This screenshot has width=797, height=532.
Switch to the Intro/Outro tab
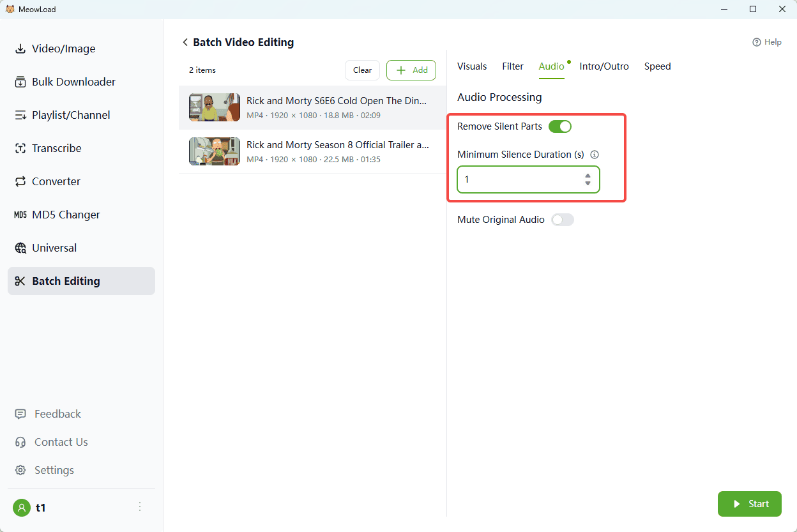tap(604, 66)
